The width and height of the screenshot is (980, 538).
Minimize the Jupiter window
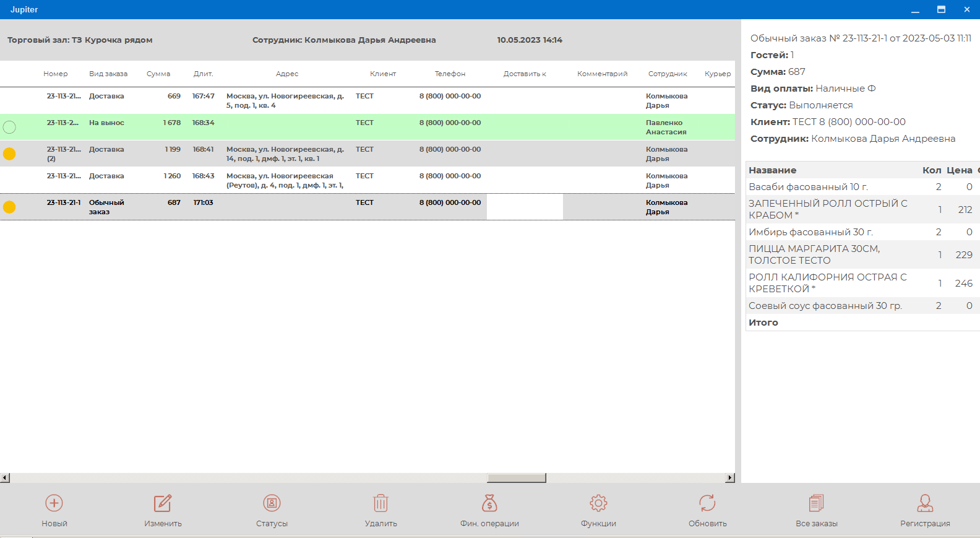(x=915, y=9)
